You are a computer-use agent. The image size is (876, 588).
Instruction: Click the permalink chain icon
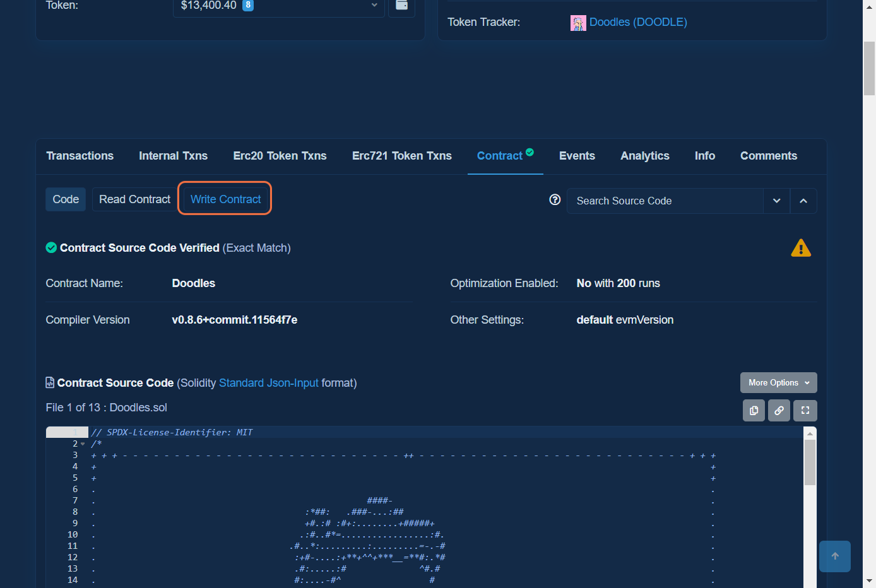coord(779,411)
